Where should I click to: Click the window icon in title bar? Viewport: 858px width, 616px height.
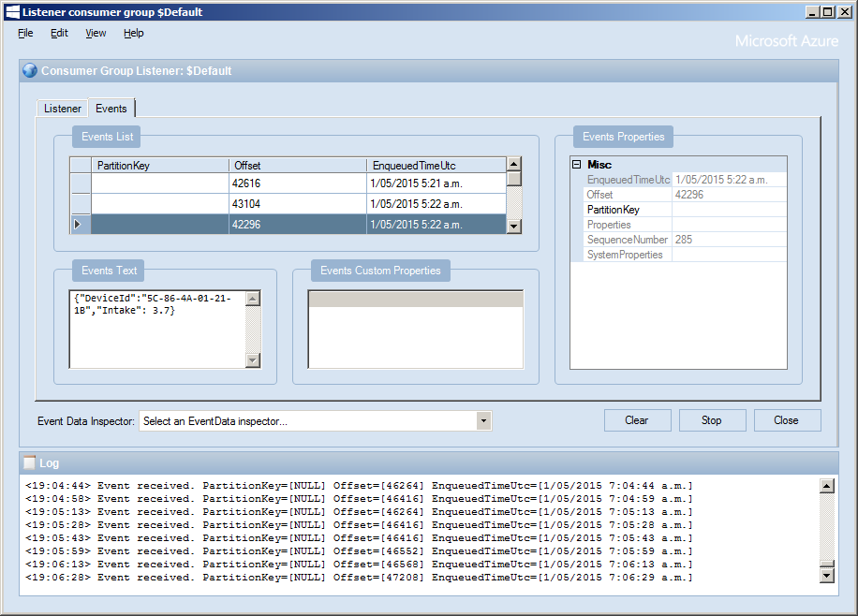12,12
